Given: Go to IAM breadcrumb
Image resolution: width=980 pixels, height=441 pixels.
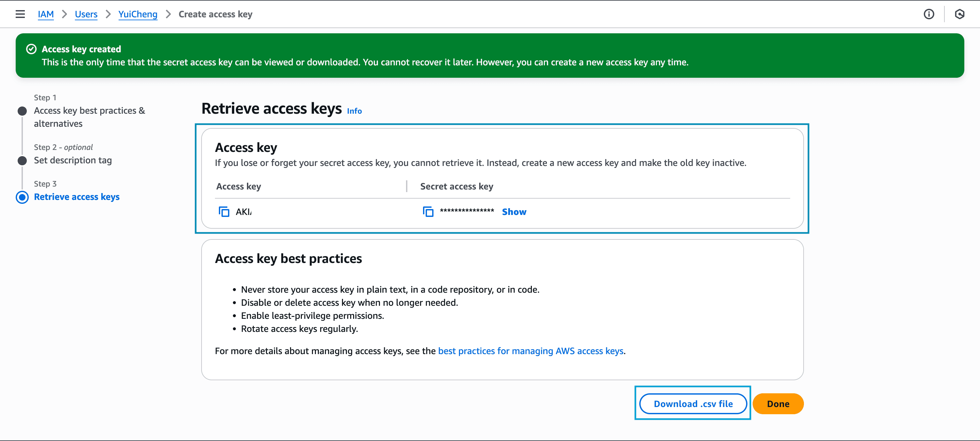Looking at the screenshot, I should pyautogui.click(x=46, y=14).
